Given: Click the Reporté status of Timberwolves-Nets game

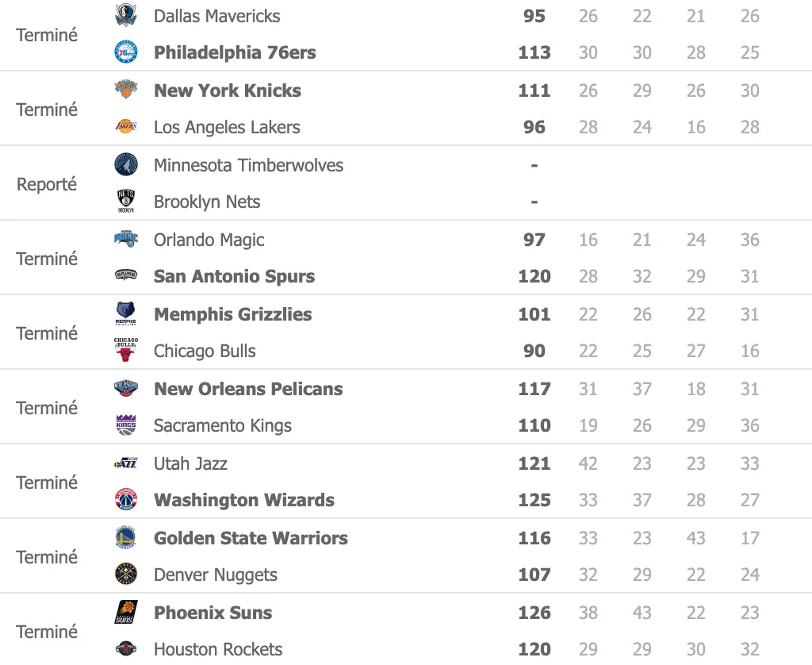Looking at the screenshot, I should tap(47, 184).
